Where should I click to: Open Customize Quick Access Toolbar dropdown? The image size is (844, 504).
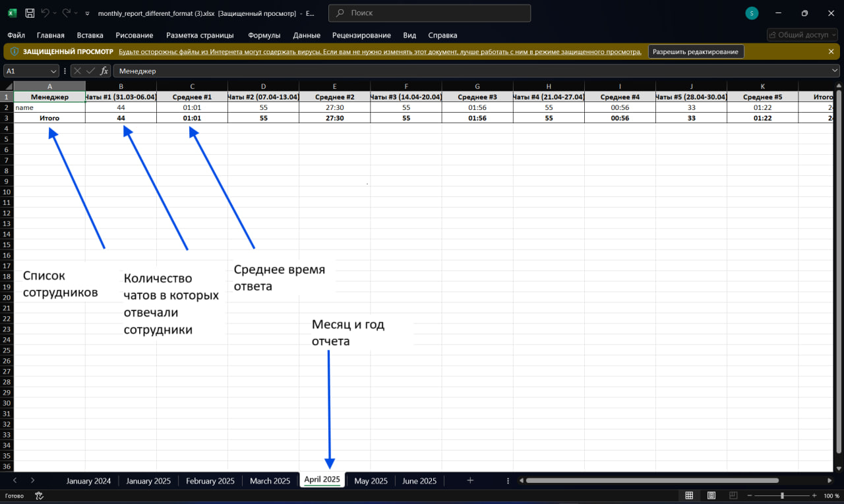click(87, 13)
